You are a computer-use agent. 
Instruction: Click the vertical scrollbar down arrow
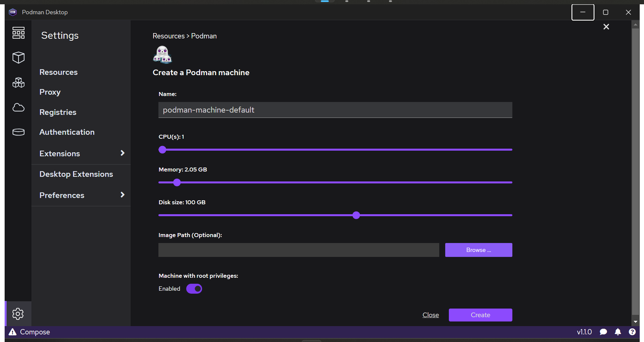point(635,322)
